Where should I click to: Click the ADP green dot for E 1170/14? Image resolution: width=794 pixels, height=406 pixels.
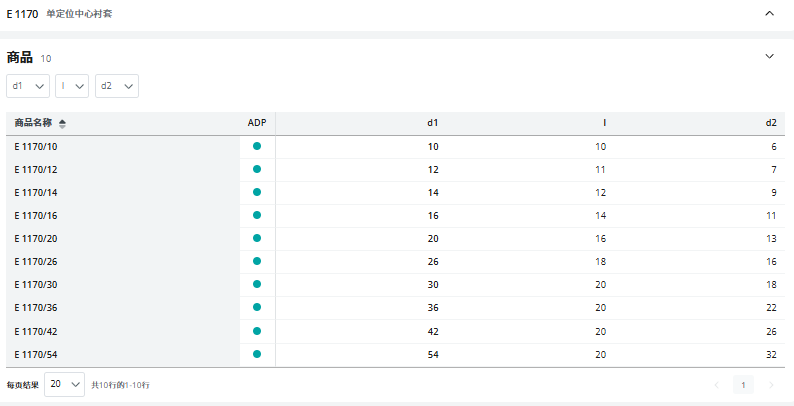[x=257, y=192]
